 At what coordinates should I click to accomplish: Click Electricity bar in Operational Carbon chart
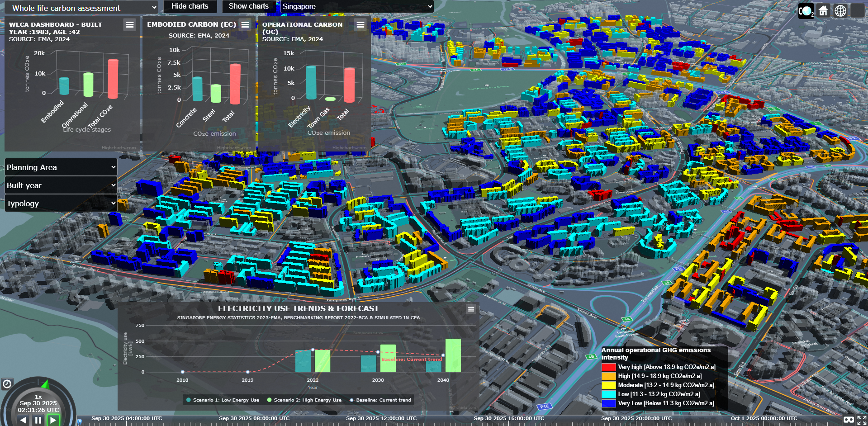pyautogui.click(x=311, y=82)
